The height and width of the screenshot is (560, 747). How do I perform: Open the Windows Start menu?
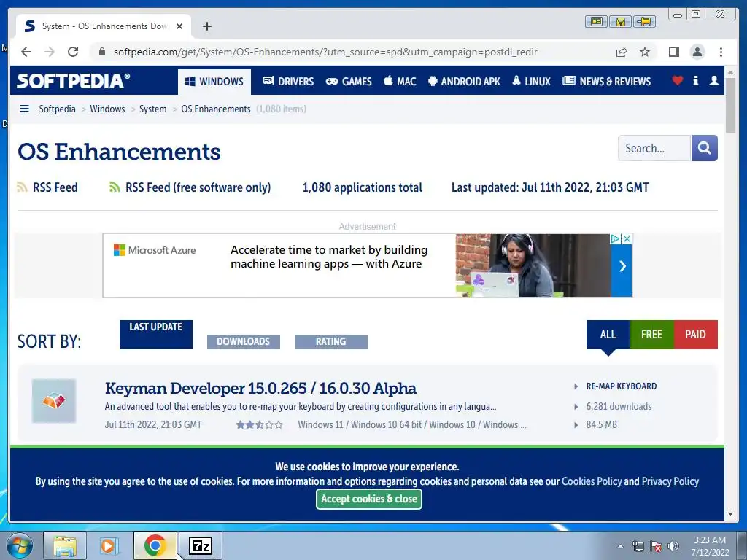20,545
